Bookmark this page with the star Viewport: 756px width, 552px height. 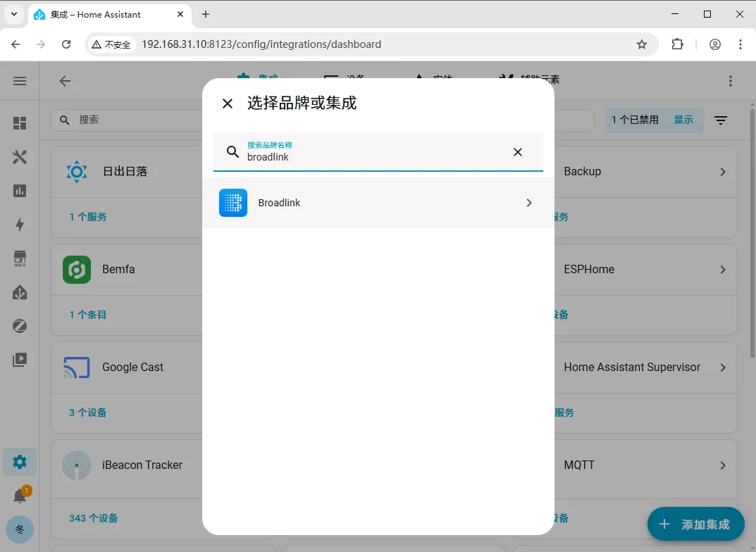click(642, 44)
